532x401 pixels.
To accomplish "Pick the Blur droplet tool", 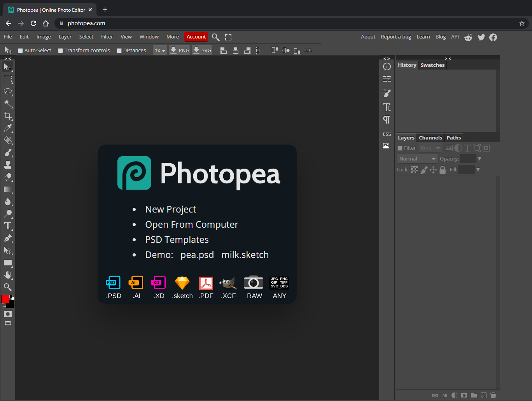I will [x=8, y=201].
